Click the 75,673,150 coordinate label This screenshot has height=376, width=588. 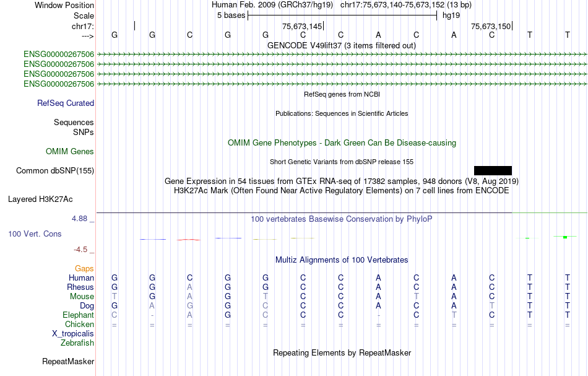click(491, 27)
